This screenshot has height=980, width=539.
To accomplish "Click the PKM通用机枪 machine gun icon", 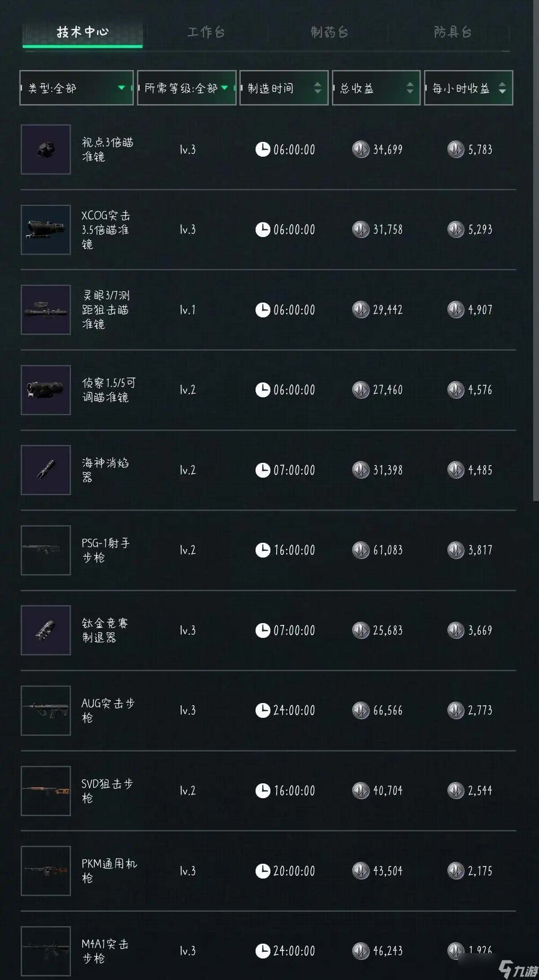I will pyautogui.click(x=46, y=871).
